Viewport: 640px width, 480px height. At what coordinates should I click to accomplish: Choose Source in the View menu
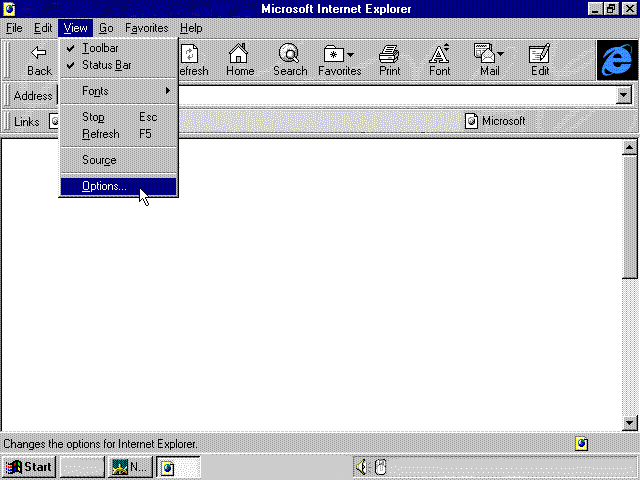tap(118, 160)
